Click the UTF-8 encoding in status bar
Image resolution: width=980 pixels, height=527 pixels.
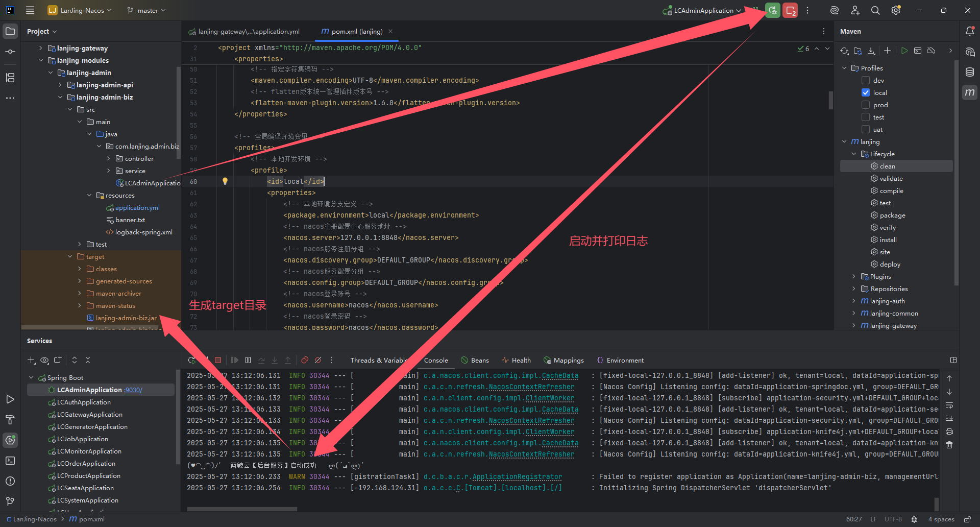pyautogui.click(x=893, y=519)
